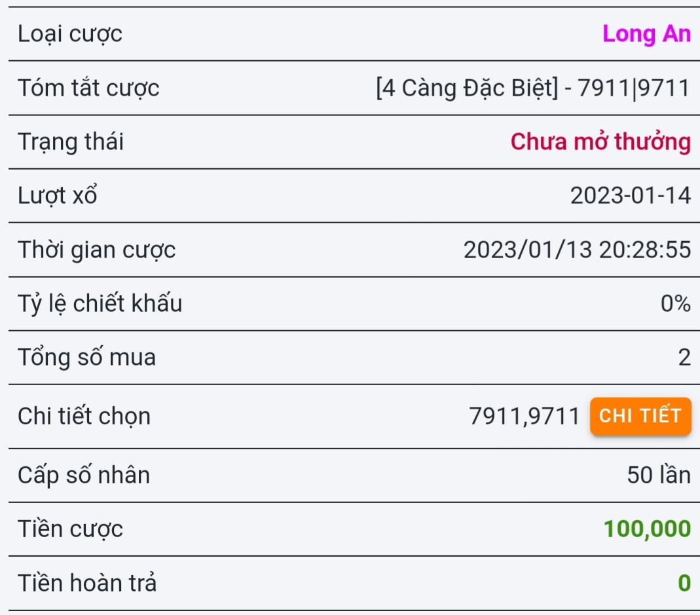This screenshot has width=700, height=615.
Task: Select the Chi tiết chọn label
Action: click(x=84, y=416)
